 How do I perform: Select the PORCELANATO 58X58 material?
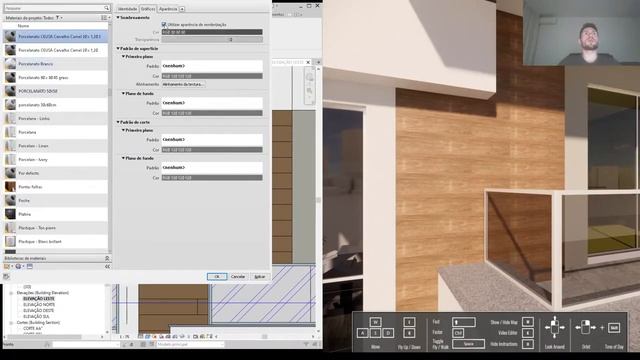click(x=56, y=91)
